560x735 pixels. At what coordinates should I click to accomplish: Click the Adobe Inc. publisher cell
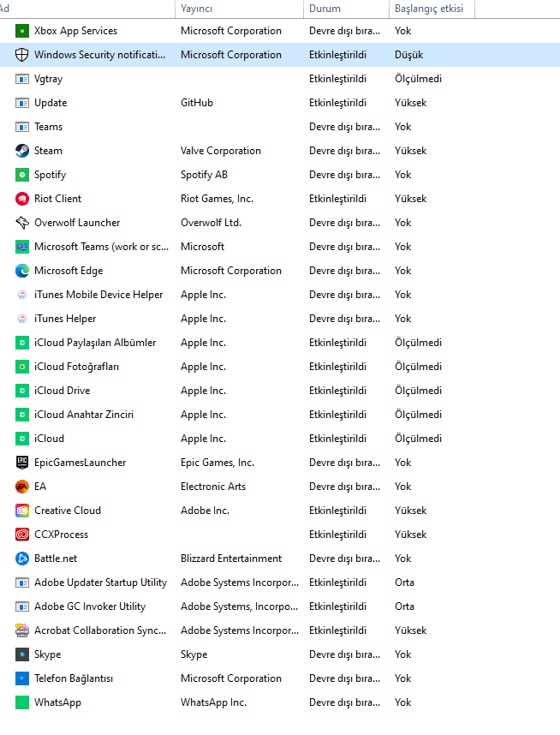(x=205, y=511)
